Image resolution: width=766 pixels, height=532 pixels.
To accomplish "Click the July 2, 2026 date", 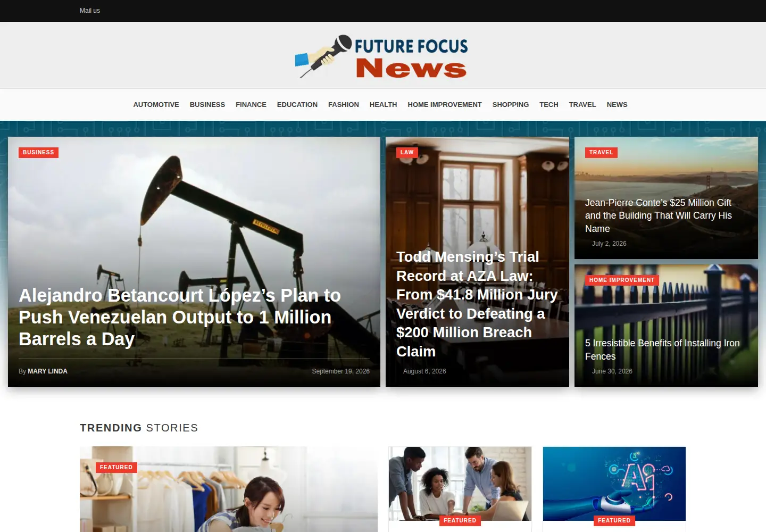I will pos(609,244).
